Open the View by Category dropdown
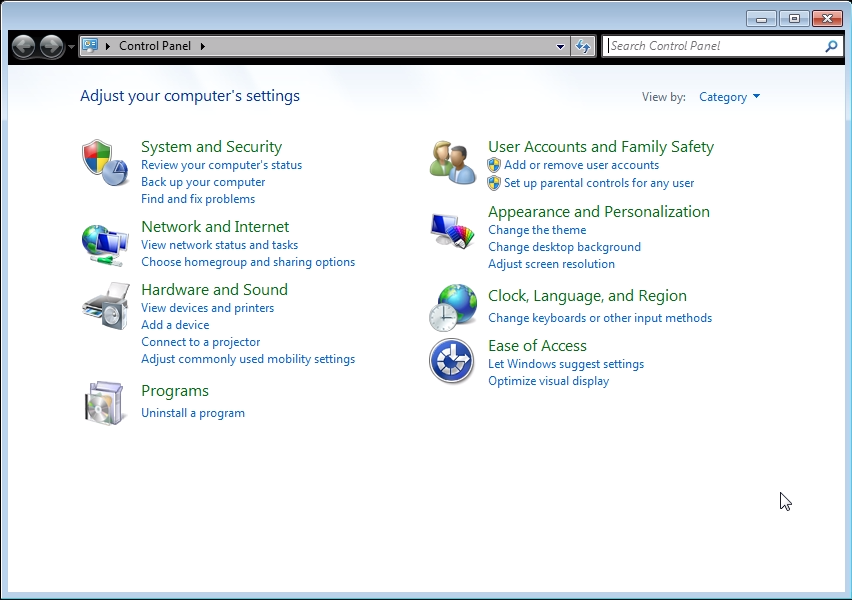Image resolution: width=852 pixels, height=600 pixels. click(729, 97)
